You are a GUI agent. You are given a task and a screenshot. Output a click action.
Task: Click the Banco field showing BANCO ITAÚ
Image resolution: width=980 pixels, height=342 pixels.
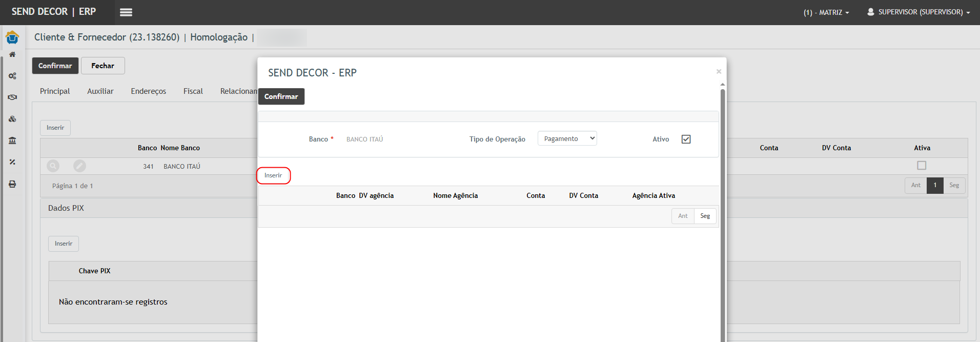[x=364, y=139]
